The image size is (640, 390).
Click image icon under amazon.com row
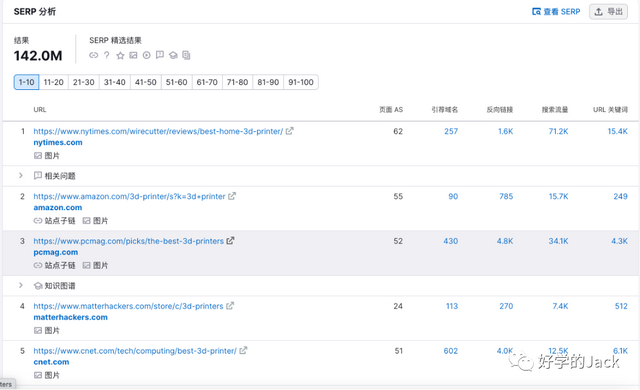click(x=87, y=221)
